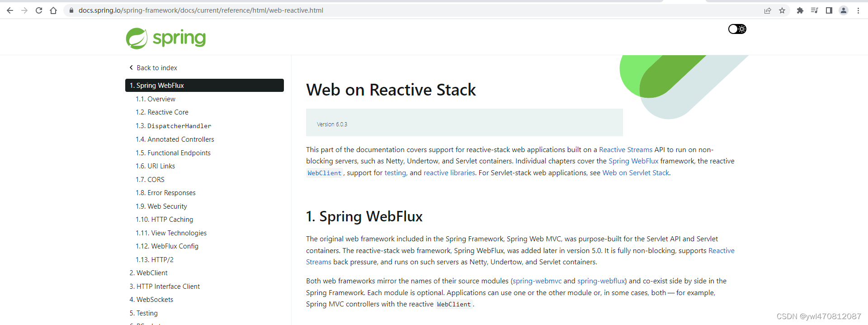Follow the spring-webmvc module link

[x=537, y=281]
